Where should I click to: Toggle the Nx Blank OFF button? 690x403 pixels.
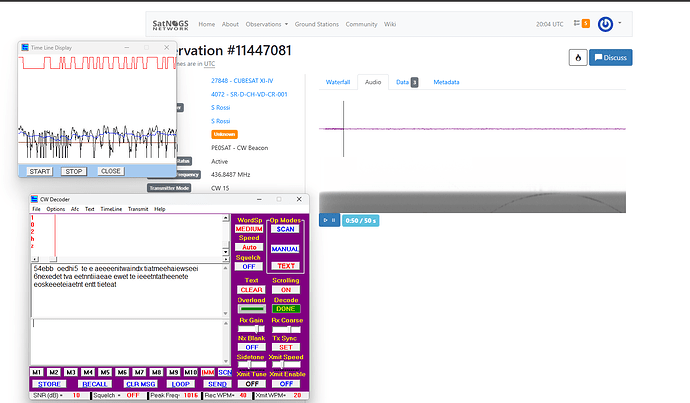(252, 347)
